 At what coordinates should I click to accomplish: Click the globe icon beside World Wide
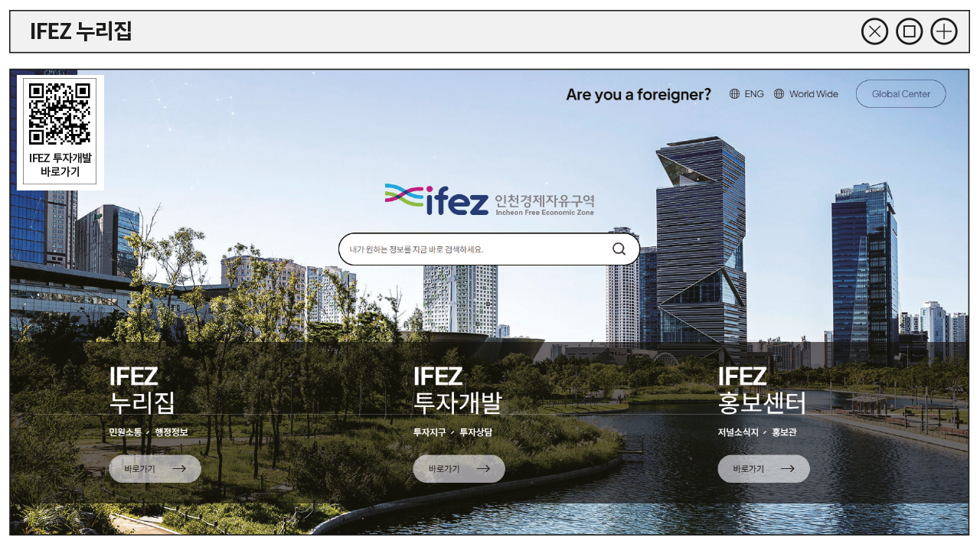pos(779,94)
